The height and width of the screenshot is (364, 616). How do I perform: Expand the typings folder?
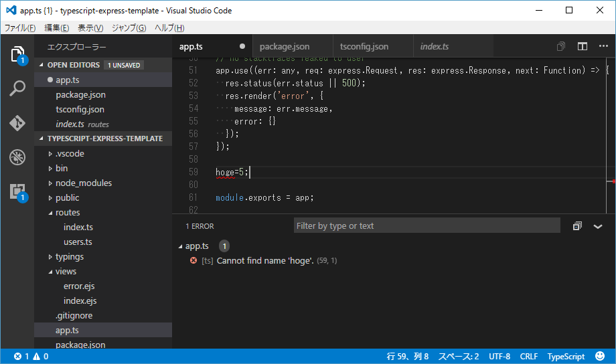click(50, 257)
